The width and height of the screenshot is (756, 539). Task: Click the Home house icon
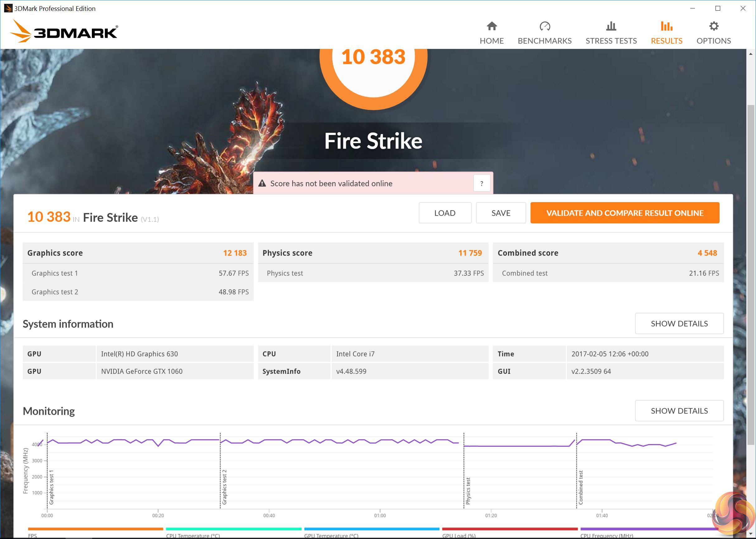point(492,26)
